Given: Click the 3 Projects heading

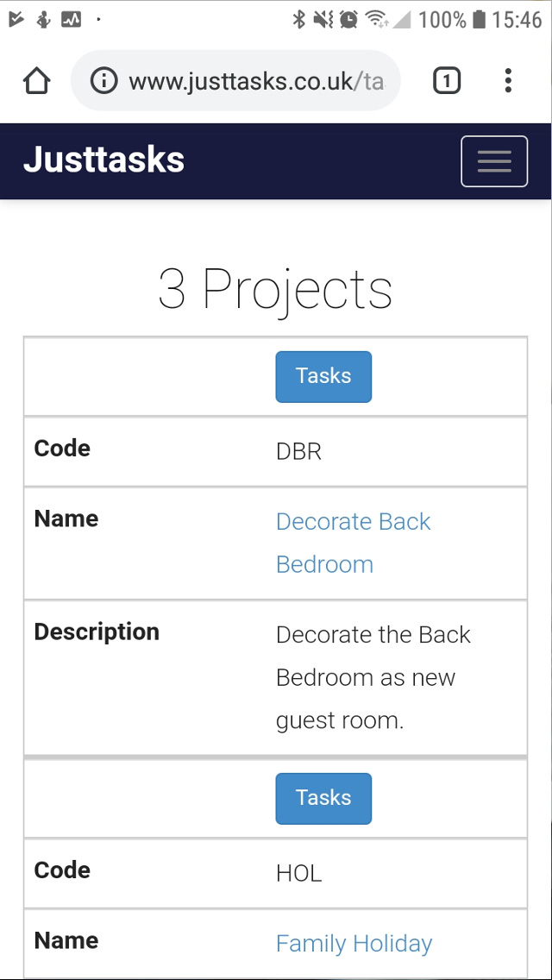Looking at the screenshot, I should (275, 289).
